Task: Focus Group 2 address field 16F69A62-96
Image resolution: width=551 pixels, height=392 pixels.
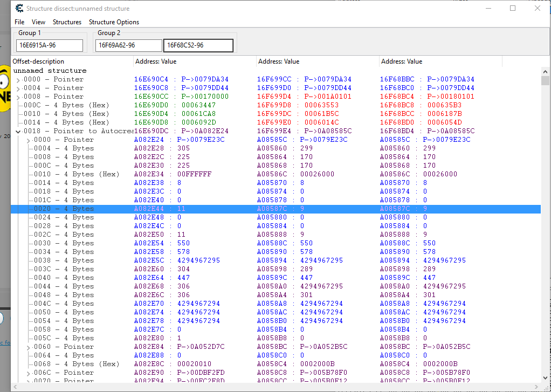Action: coord(129,45)
